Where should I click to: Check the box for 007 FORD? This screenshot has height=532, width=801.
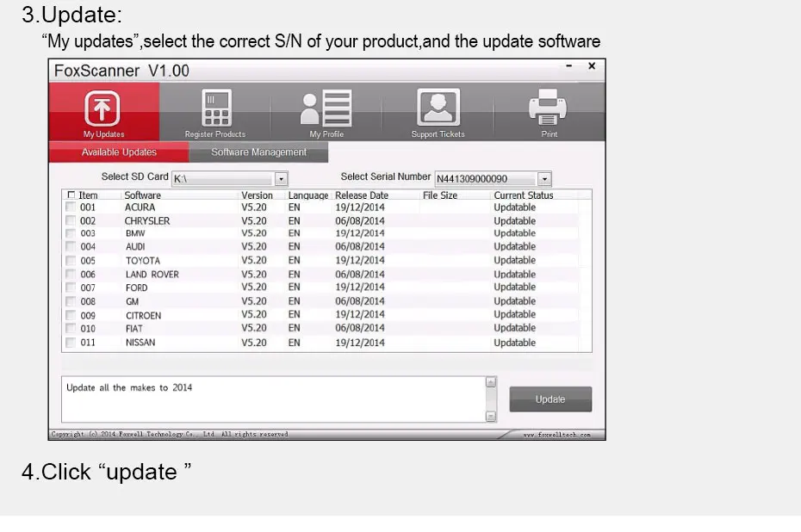point(71,288)
